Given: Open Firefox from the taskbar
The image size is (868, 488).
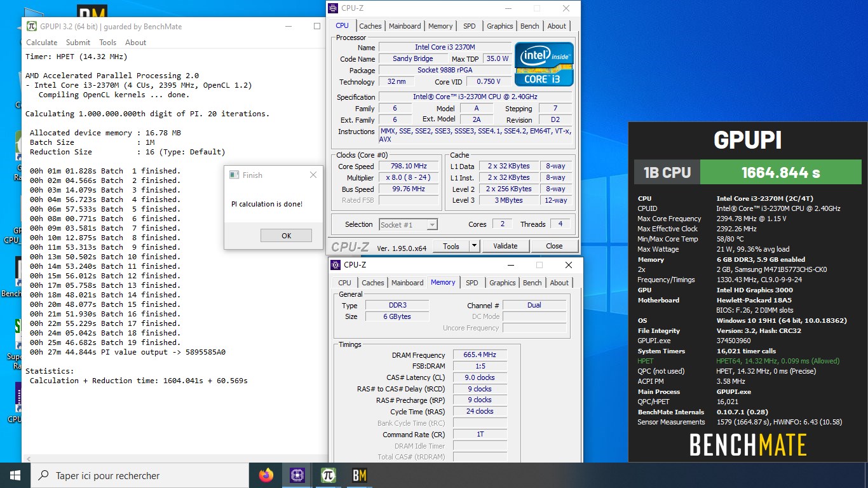Looking at the screenshot, I should point(266,475).
